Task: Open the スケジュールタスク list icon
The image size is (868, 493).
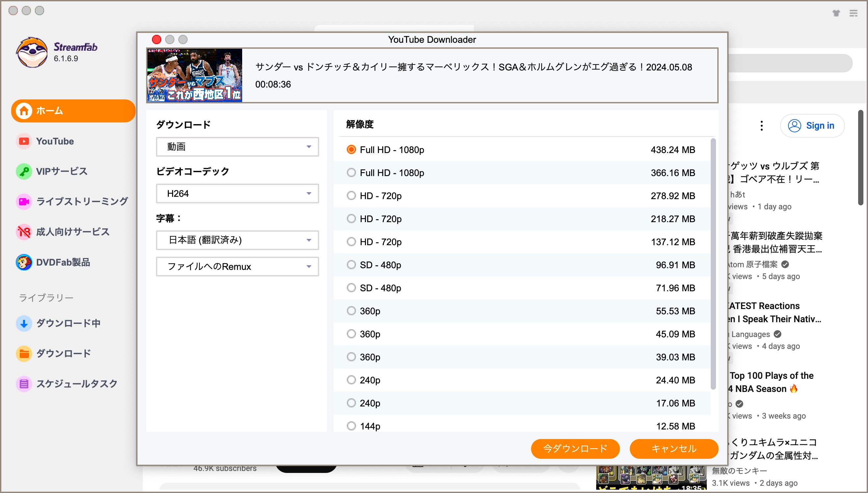Action: [x=24, y=384]
